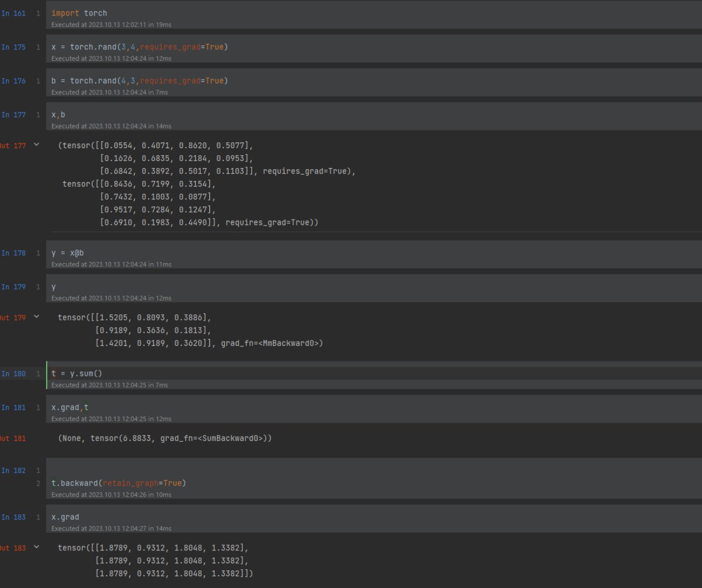Click the 't = y.sum()' cell
702x588 pixels.
374,375
